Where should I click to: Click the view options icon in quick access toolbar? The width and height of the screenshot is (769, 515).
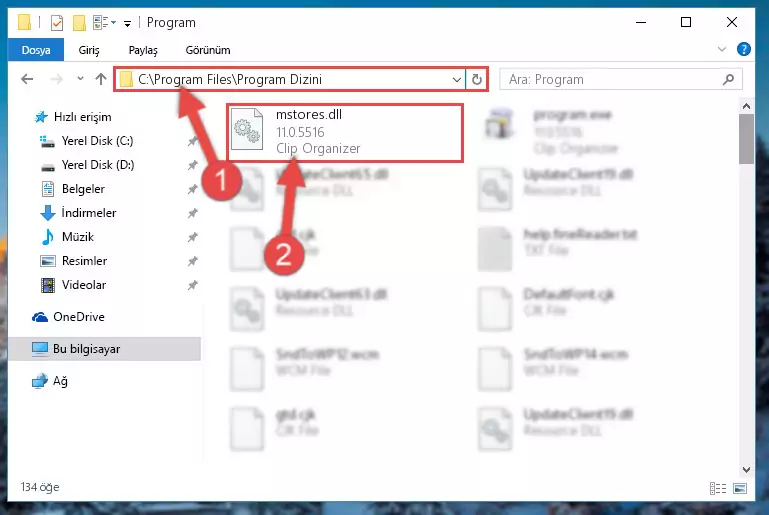pos(101,23)
